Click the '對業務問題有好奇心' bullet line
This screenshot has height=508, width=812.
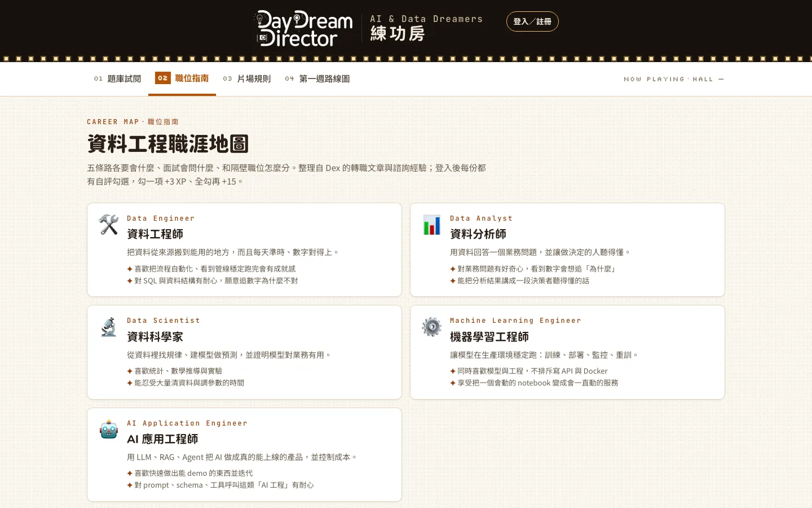[533, 269]
